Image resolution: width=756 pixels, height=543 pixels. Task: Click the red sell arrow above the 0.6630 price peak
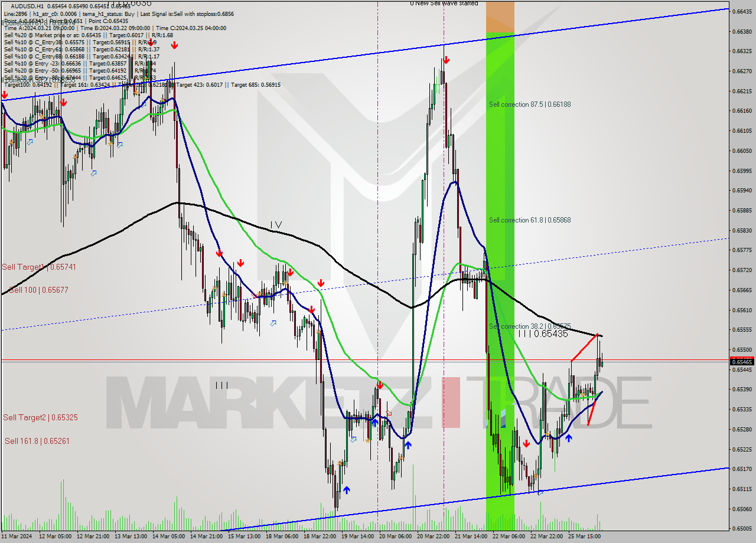point(446,60)
